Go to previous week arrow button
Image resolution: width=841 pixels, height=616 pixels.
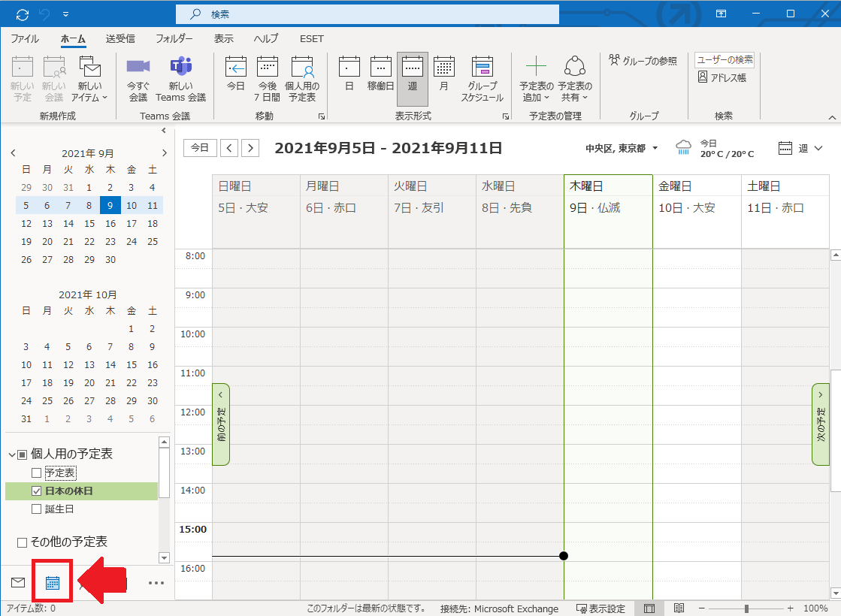coord(229,147)
